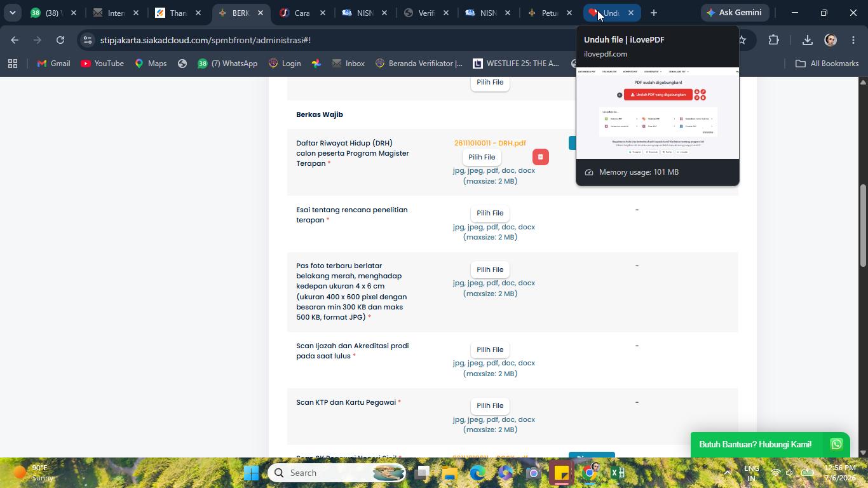Open the Google apps grid shortcut
The width and height of the screenshot is (868, 488).
pyautogui.click(x=13, y=64)
